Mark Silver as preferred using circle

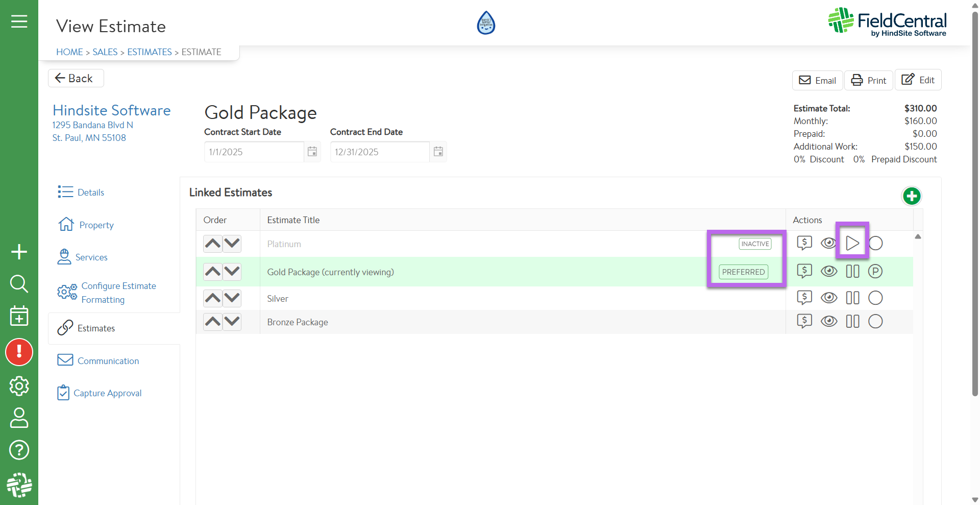click(x=875, y=298)
